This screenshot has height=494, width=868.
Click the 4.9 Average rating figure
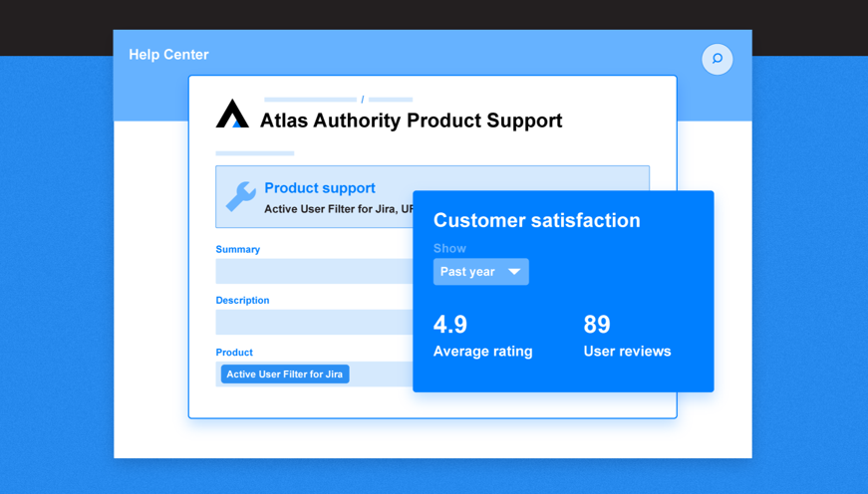click(x=450, y=325)
